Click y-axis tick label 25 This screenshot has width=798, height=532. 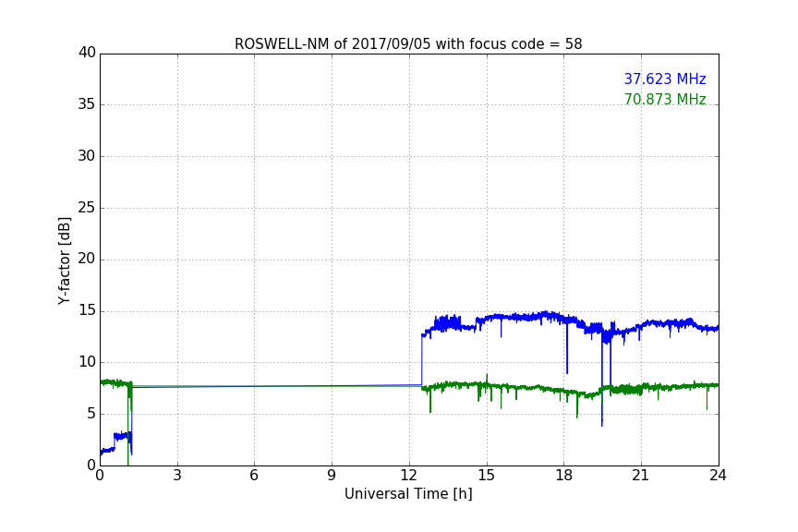coord(87,208)
